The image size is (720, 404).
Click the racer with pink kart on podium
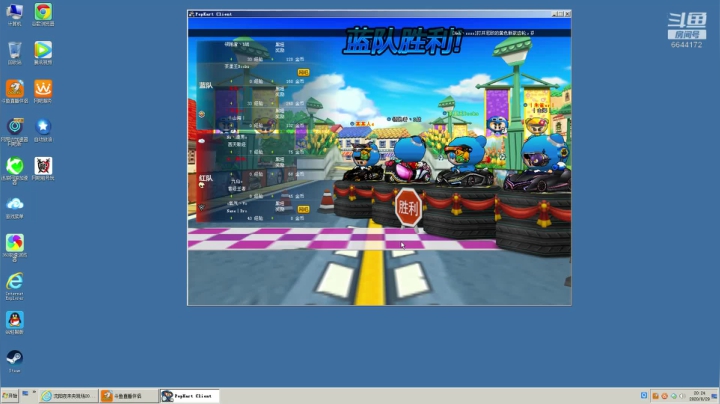[x=409, y=160]
